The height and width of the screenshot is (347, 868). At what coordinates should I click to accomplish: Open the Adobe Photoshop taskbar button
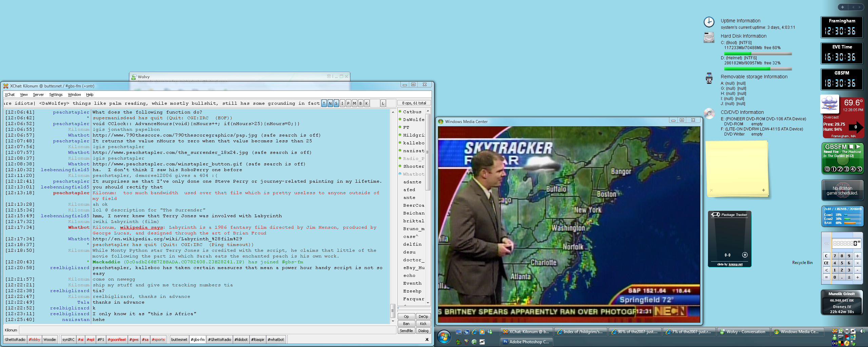527,342
